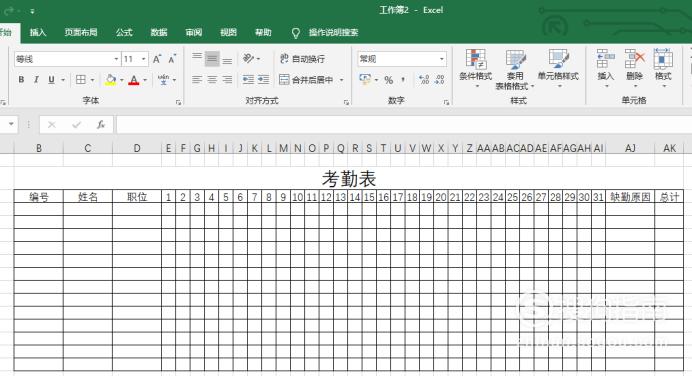Click the cancel X in formula bar
The width and height of the screenshot is (692, 376).
point(52,125)
